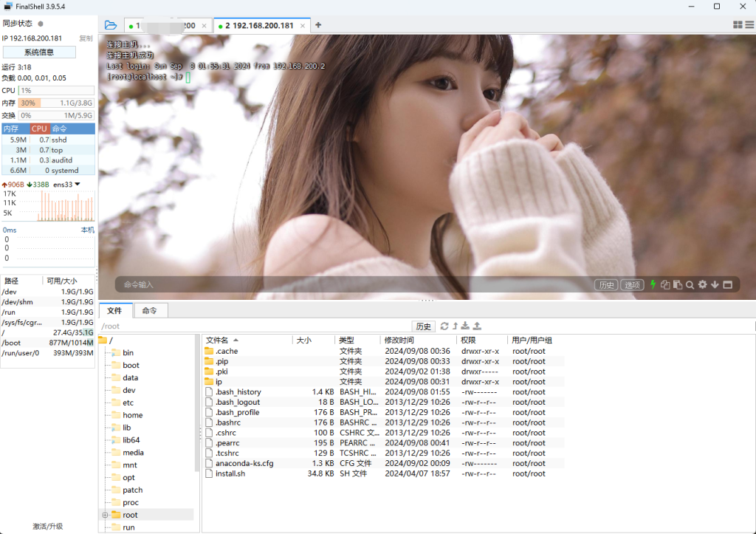Select the .pip folder row
The height and width of the screenshot is (534, 756).
point(383,361)
